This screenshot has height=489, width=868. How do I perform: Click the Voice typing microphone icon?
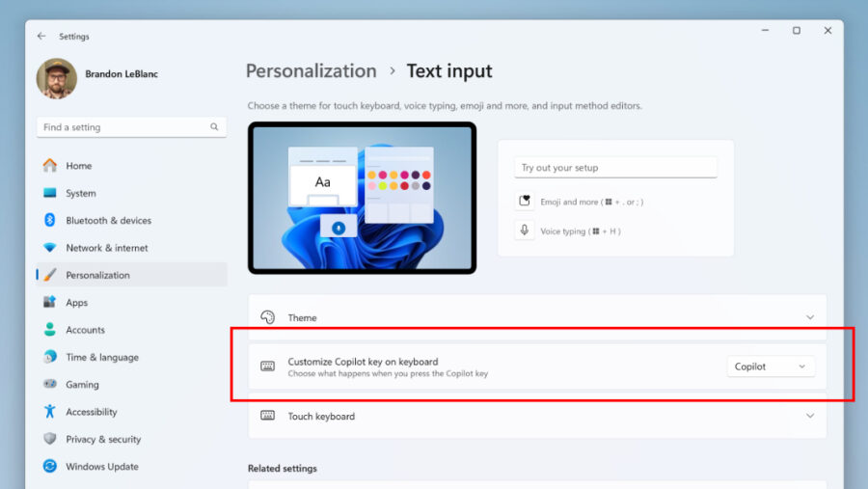(x=525, y=231)
